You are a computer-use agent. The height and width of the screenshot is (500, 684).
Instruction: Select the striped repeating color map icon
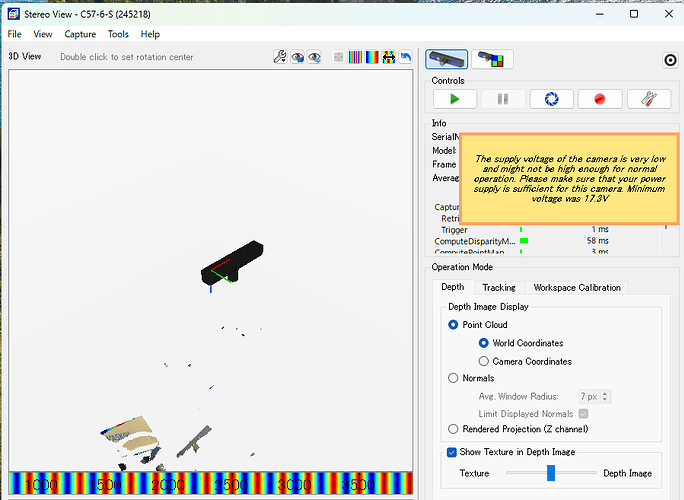[355, 57]
